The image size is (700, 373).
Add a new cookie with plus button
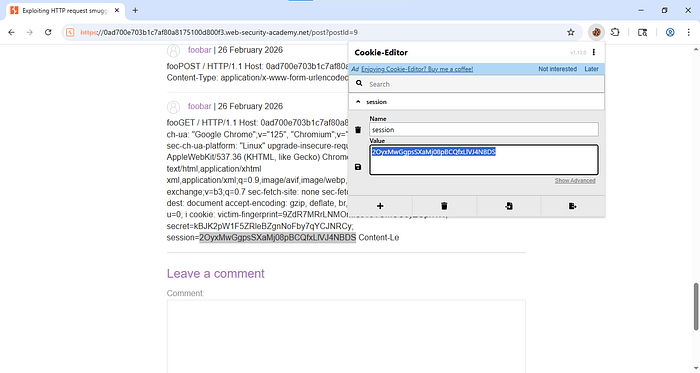pyautogui.click(x=380, y=206)
